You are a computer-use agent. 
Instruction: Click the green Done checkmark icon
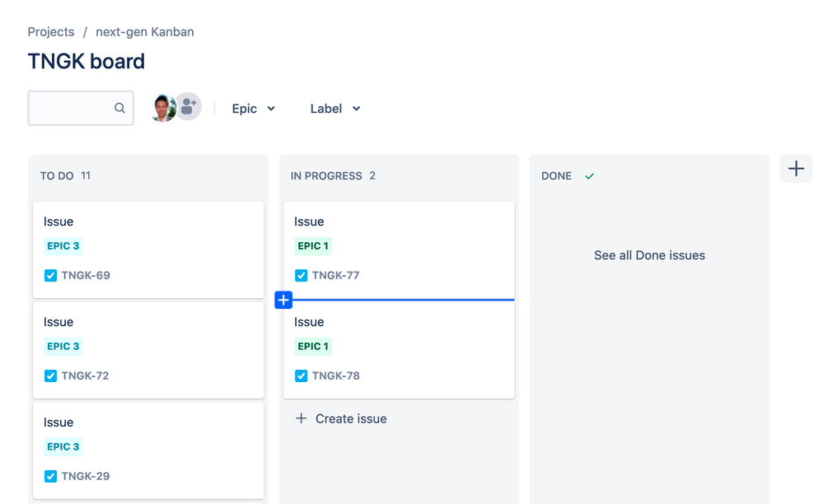589,176
